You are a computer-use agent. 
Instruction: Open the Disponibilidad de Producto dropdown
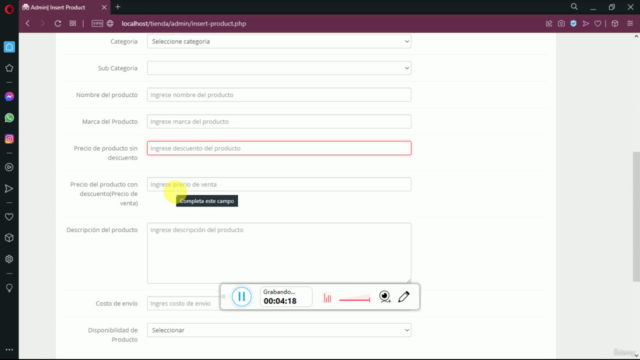point(279,330)
